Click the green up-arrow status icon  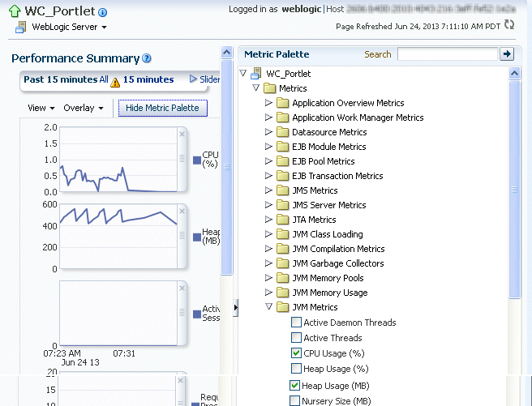click(15, 11)
